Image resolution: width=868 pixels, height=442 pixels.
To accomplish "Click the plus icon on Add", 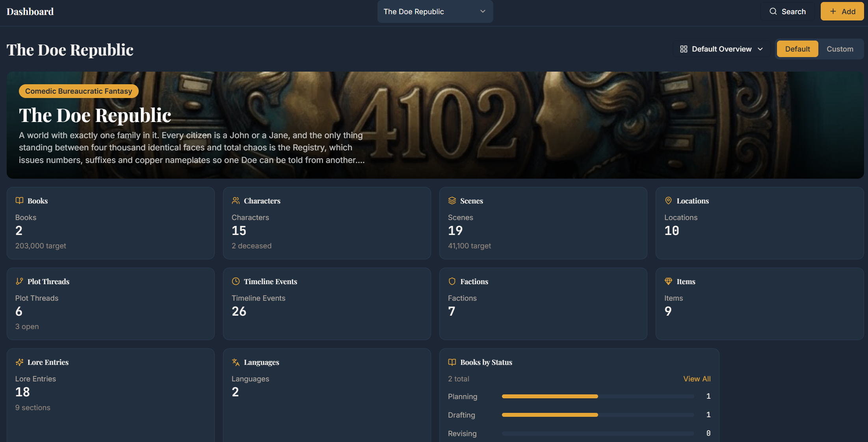I will [x=833, y=11].
